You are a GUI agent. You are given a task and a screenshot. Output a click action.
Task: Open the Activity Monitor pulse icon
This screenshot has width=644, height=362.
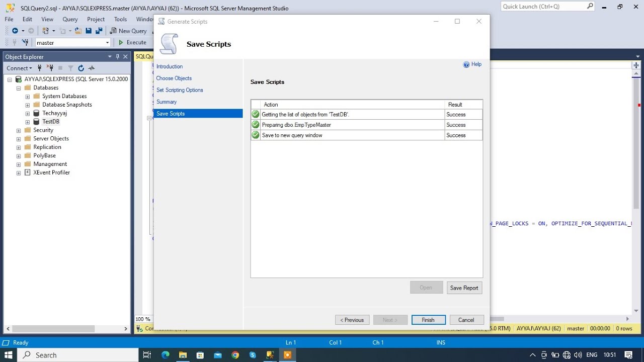click(x=92, y=68)
